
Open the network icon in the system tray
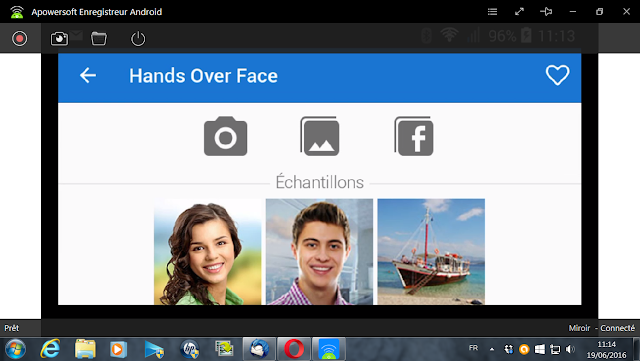click(x=555, y=349)
